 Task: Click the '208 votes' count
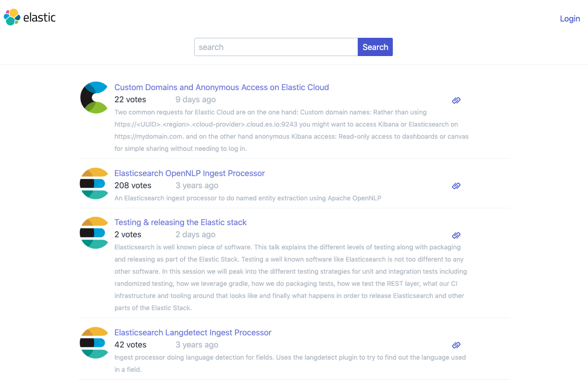click(133, 185)
